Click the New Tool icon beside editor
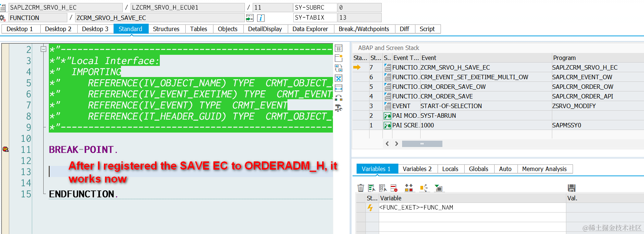This screenshot has height=234, width=644. pos(338,58)
